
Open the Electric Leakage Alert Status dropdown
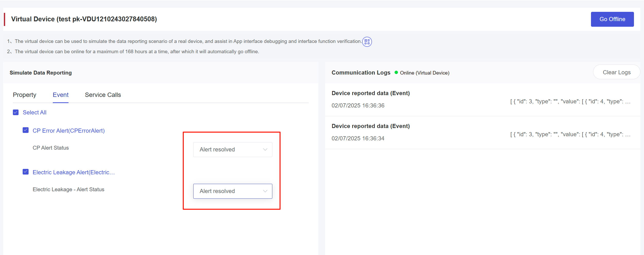coord(232,191)
